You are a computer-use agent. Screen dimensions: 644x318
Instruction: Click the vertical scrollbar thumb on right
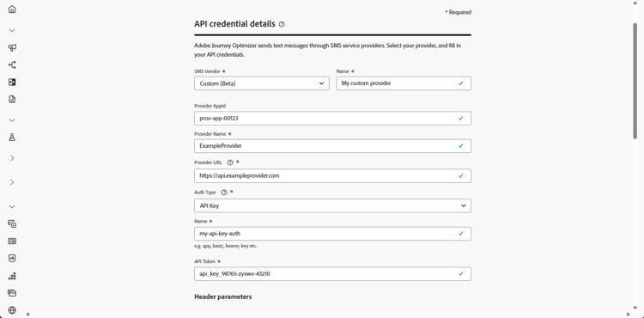[635, 80]
